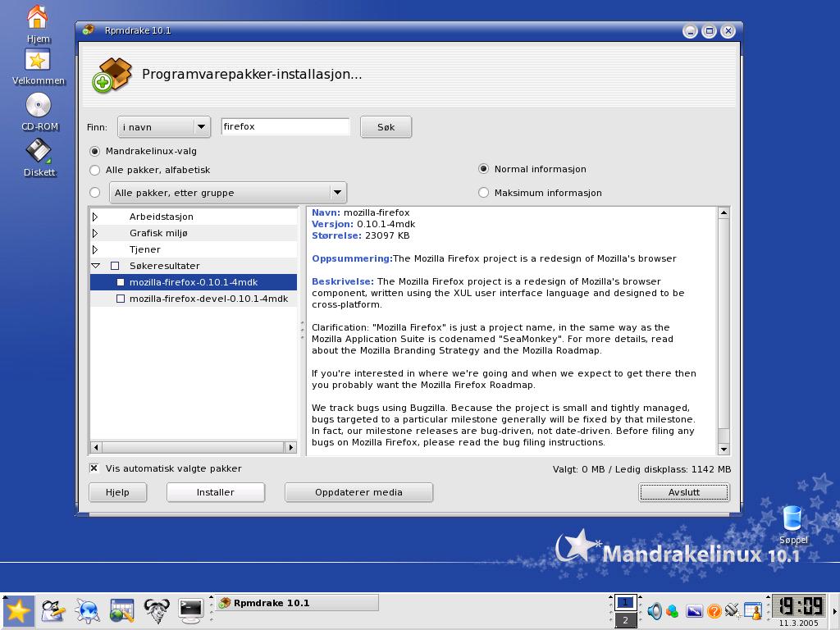This screenshot has height=630, width=840.
Task: Click the Oppdaterer media button
Action: [x=358, y=492]
